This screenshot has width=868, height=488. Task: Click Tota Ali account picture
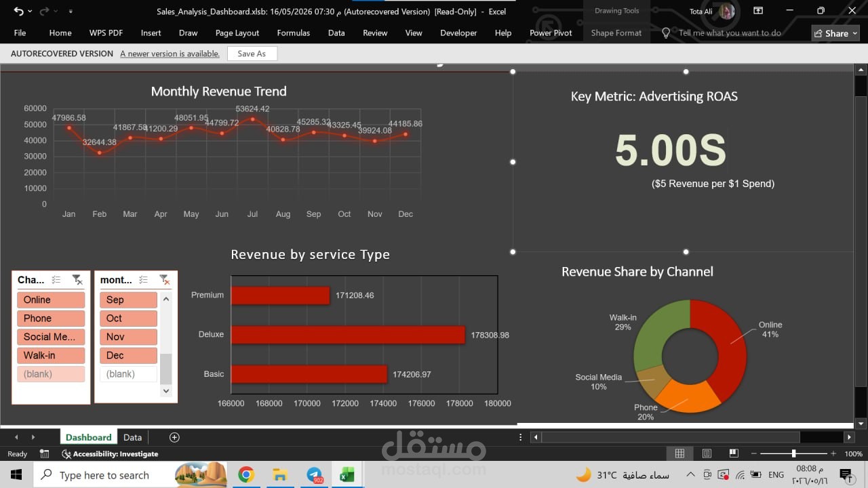[727, 12]
